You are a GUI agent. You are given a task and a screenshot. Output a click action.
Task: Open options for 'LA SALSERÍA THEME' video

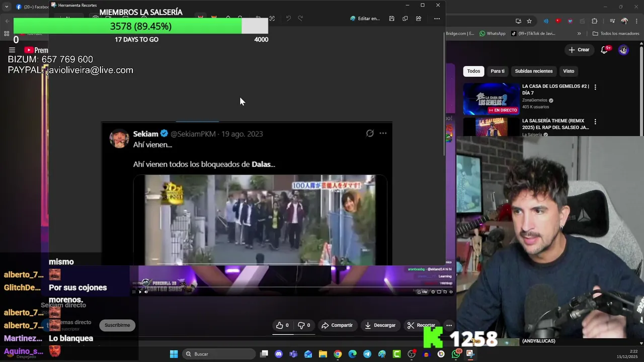(595, 122)
